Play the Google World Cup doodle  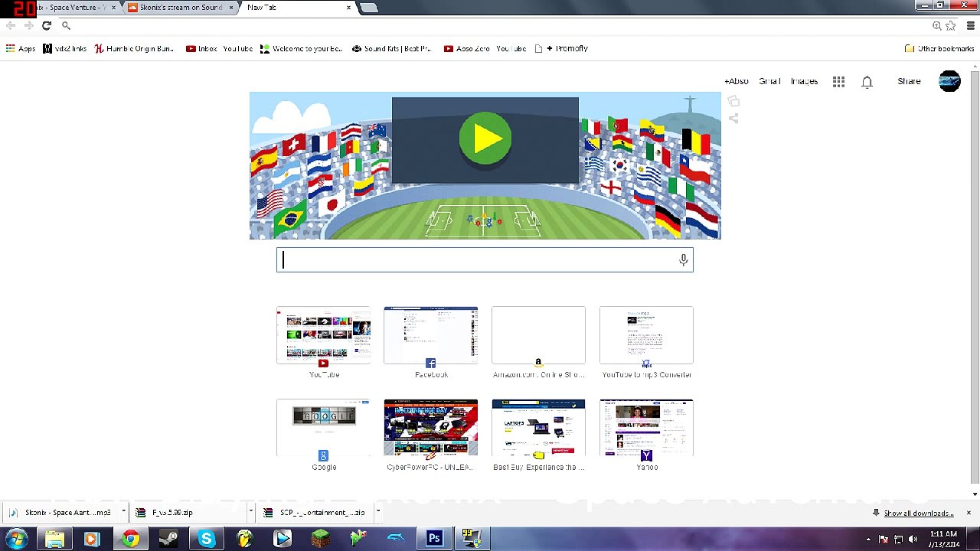[485, 139]
